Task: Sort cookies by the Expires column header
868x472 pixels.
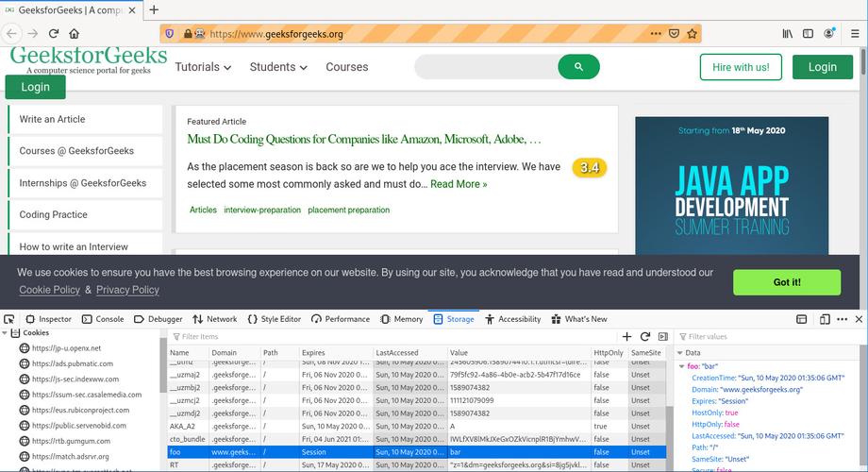Action: (336, 352)
